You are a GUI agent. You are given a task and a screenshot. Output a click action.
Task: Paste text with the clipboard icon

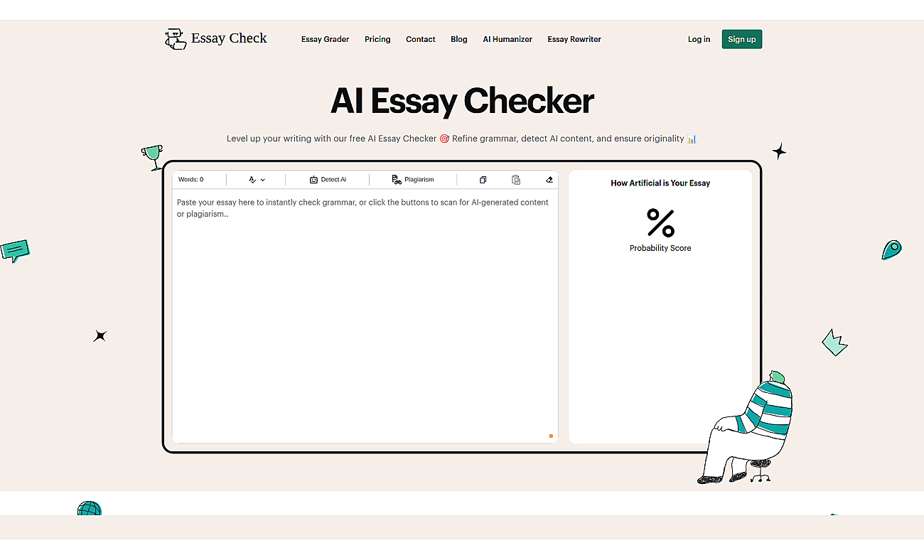pyautogui.click(x=516, y=180)
